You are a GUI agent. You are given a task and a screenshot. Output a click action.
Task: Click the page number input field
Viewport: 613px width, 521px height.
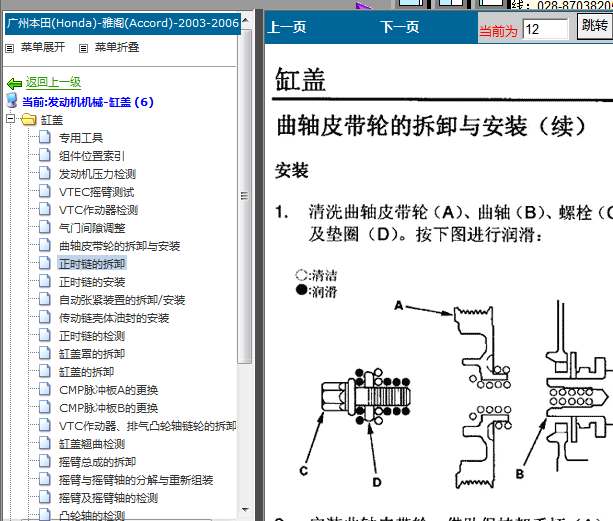pyautogui.click(x=545, y=29)
